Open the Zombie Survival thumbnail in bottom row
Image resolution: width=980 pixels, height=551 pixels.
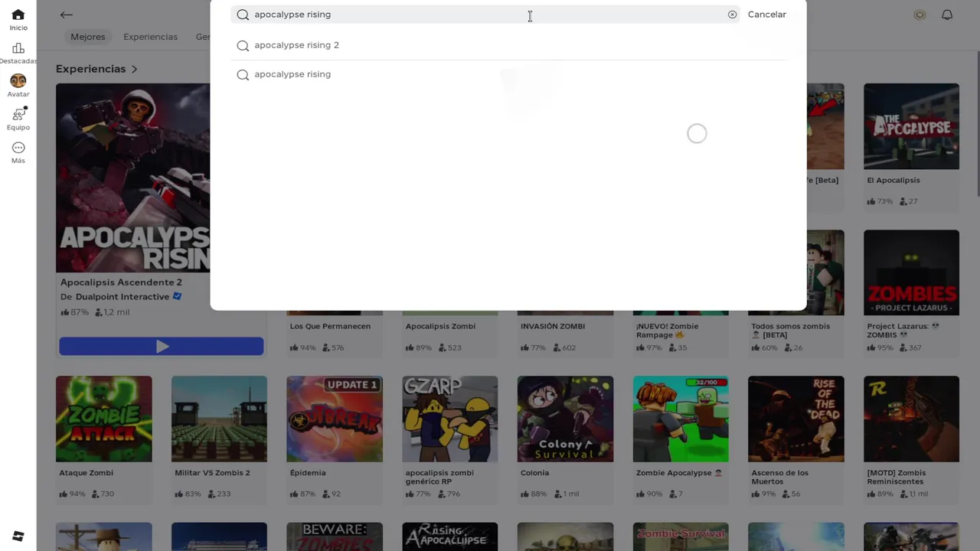click(681, 536)
